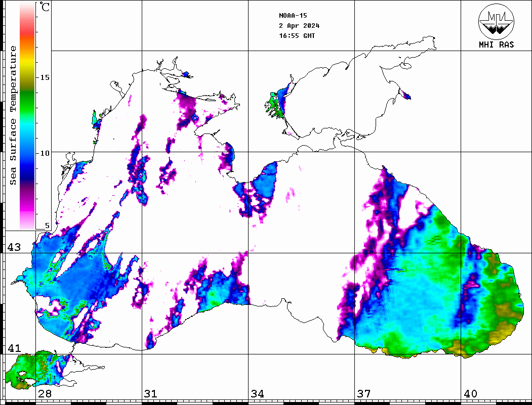Click the '10' tick on the color scale
This screenshot has width=532, height=405.
tap(45, 153)
